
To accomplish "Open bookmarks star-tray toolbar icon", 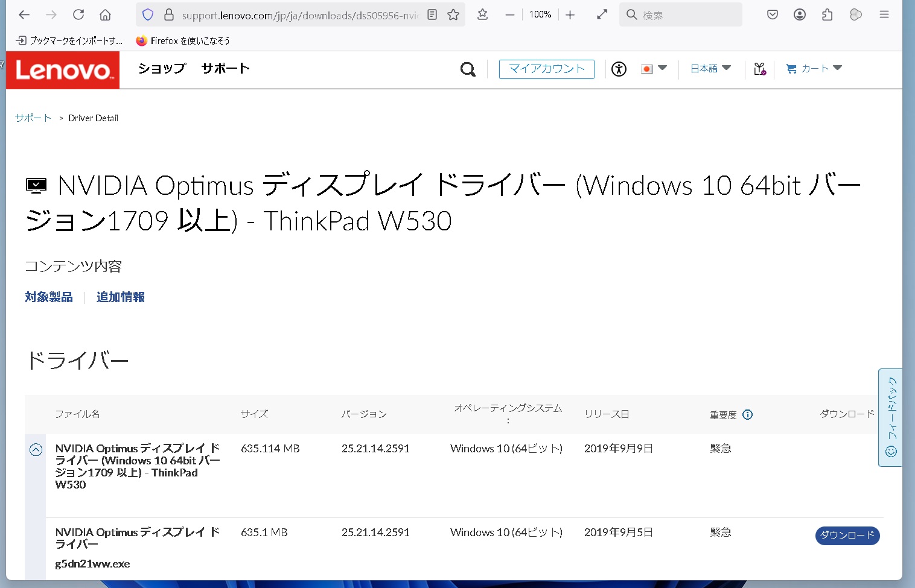I will pos(482,14).
